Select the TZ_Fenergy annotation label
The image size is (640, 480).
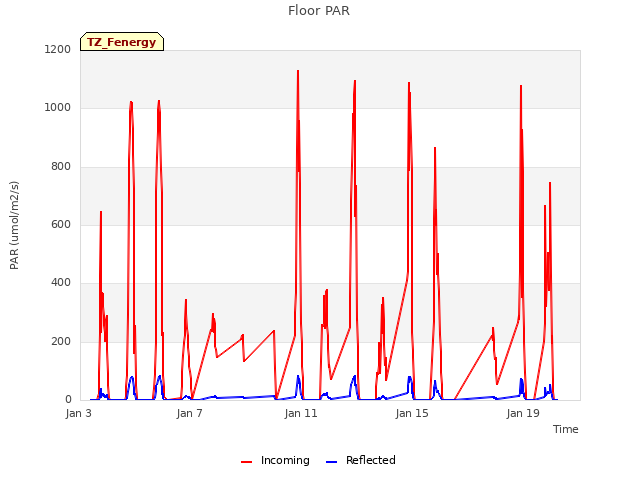tap(122, 42)
